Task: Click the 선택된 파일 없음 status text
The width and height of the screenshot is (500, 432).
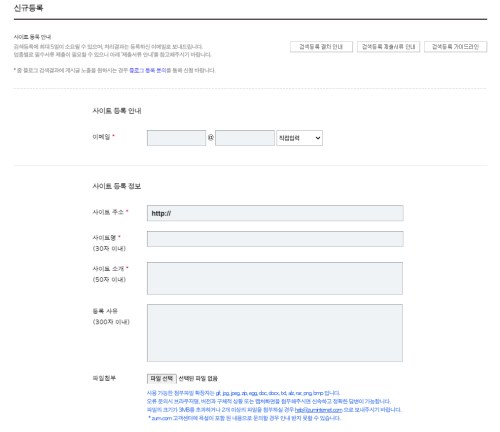Action: (x=198, y=379)
